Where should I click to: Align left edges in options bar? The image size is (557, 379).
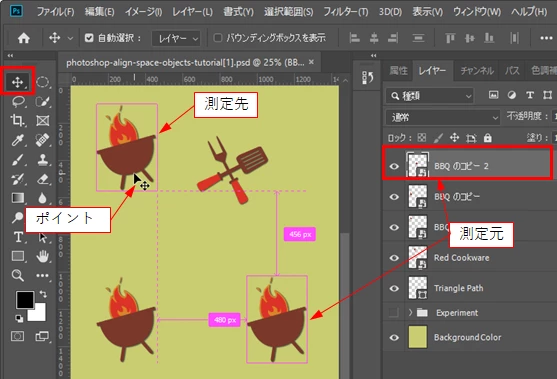[354, 38]
